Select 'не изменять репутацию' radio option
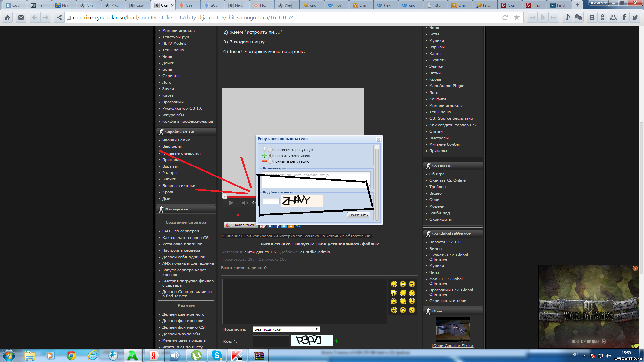The height and width of the screenshot is (362, 644). point(270,150)
